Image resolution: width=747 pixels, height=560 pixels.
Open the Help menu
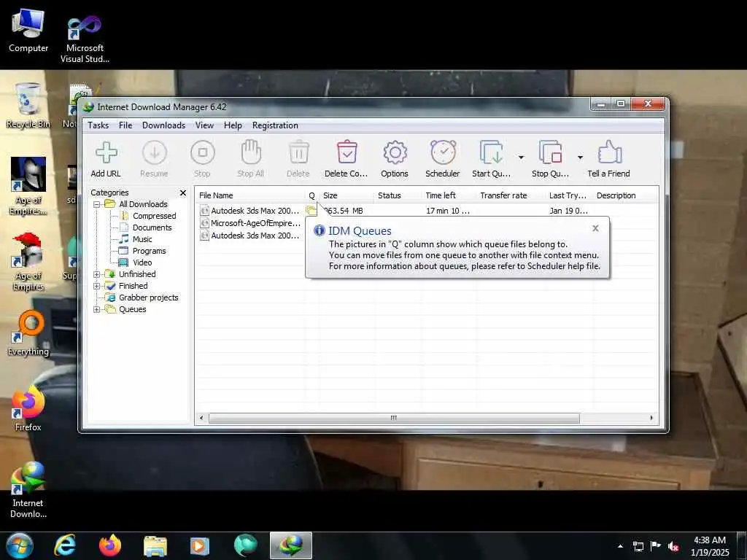pyautogui.click(x=233, y=125)
